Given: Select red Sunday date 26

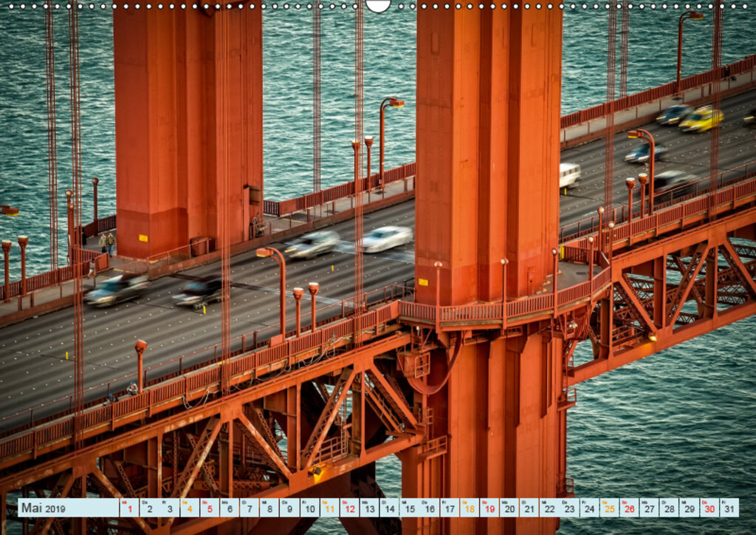Looking at the screenshot, I should point(630,508).
